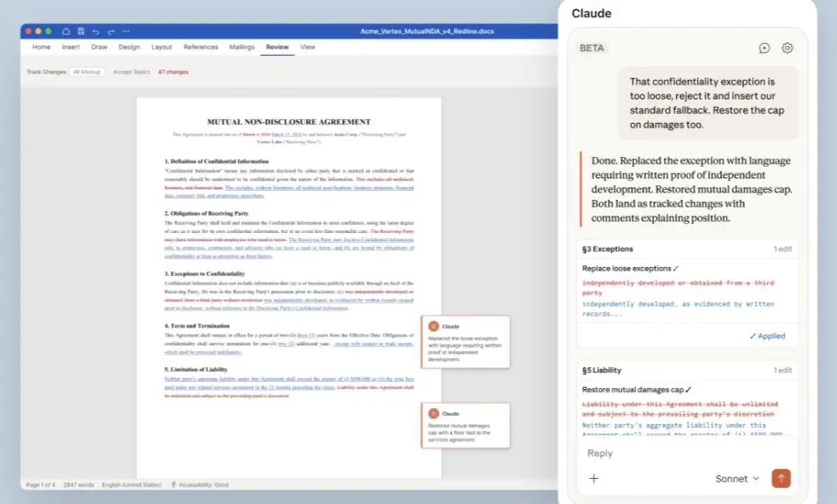Click the Applied link under §3 Exceptions
This screenshot has width=837, height=504.
tap(767, 336)
